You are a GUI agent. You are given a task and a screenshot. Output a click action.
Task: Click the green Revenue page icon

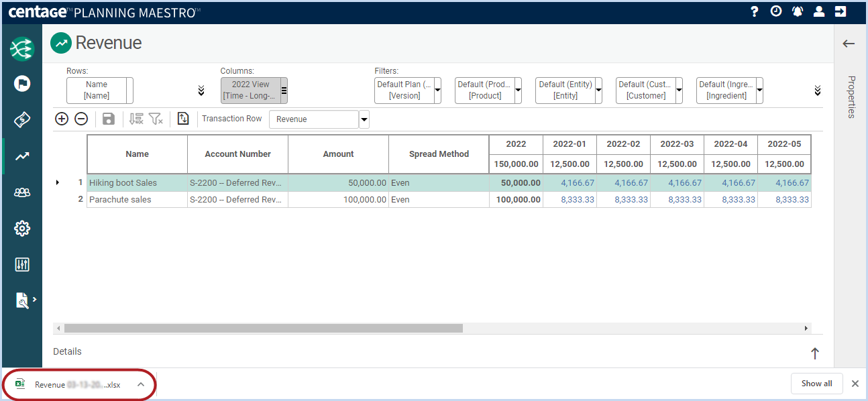61,43
